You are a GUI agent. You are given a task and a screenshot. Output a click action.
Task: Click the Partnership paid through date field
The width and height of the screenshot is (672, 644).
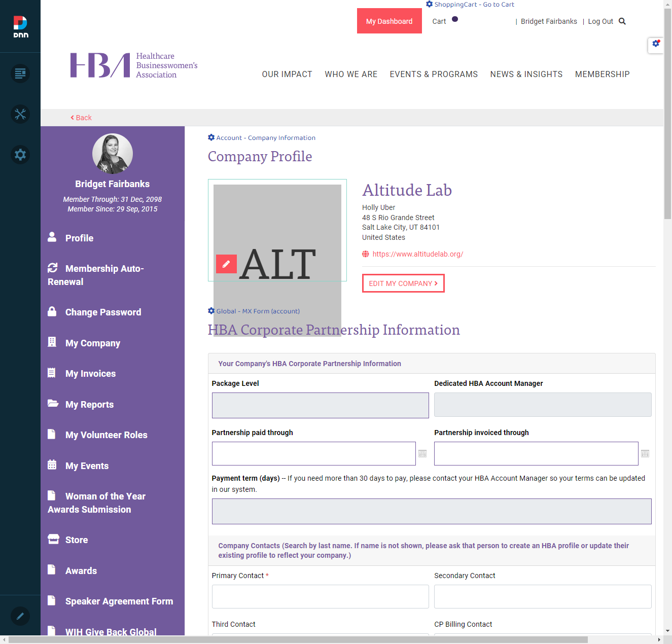(314, 453)
